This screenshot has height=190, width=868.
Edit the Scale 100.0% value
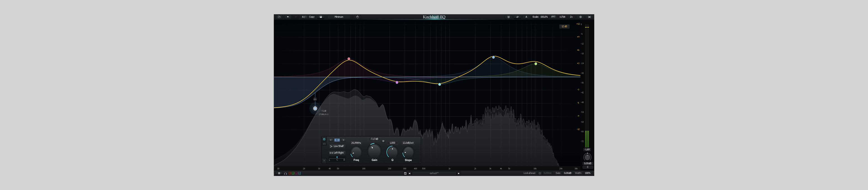[544, 17]
